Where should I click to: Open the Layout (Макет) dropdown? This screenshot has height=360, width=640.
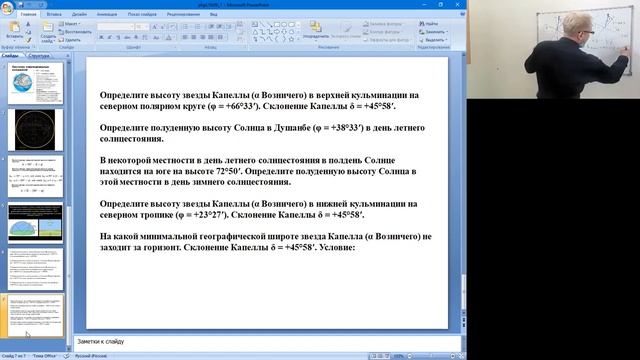70,24
